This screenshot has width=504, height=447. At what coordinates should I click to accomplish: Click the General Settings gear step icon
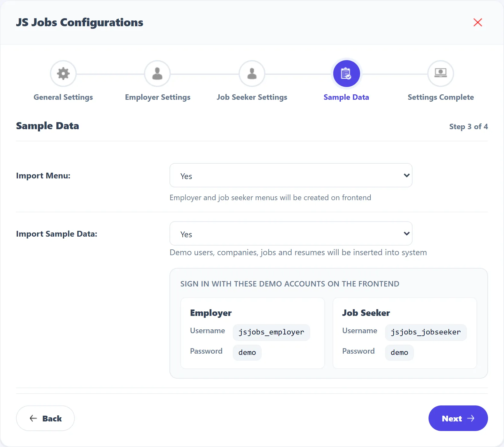click(63, 74)
